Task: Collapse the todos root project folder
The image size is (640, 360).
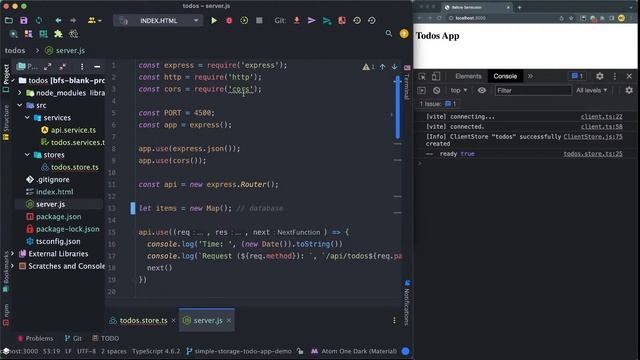Action: pos(13,80)
